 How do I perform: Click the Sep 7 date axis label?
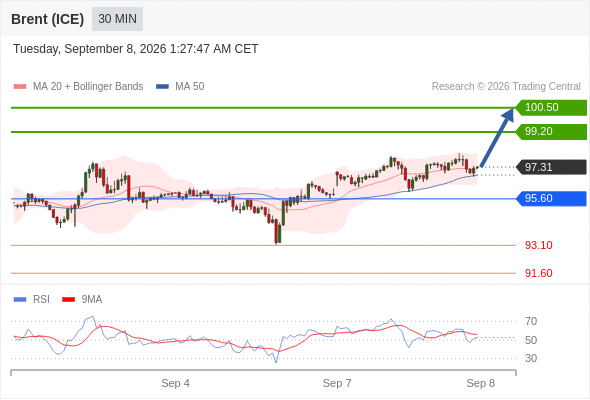(x=337, y=383)
